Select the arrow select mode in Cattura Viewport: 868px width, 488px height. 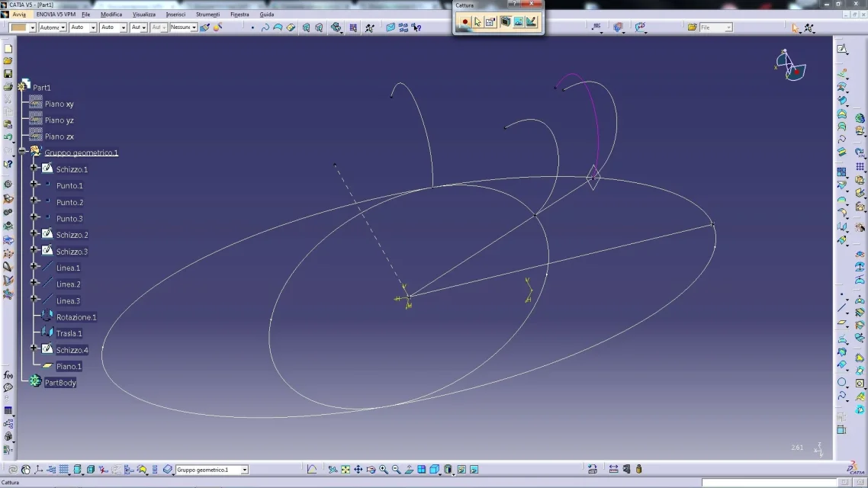pyautogui.click(x=477, y=22)
